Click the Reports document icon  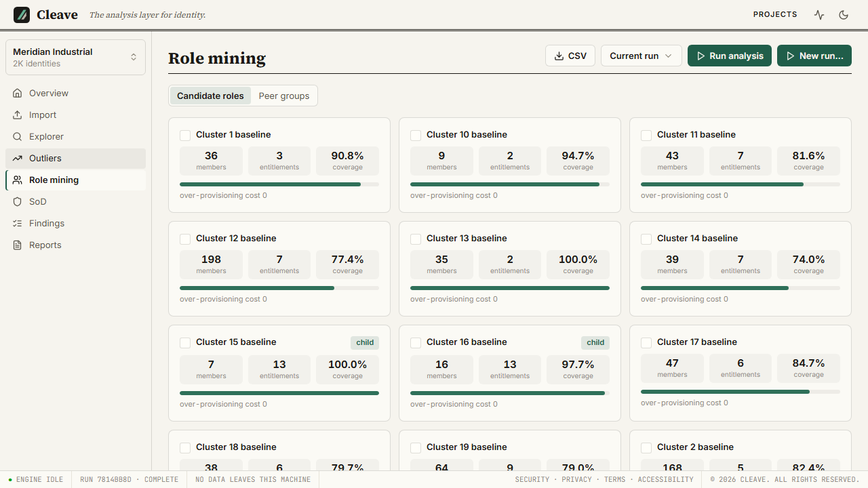pos(18,245)
